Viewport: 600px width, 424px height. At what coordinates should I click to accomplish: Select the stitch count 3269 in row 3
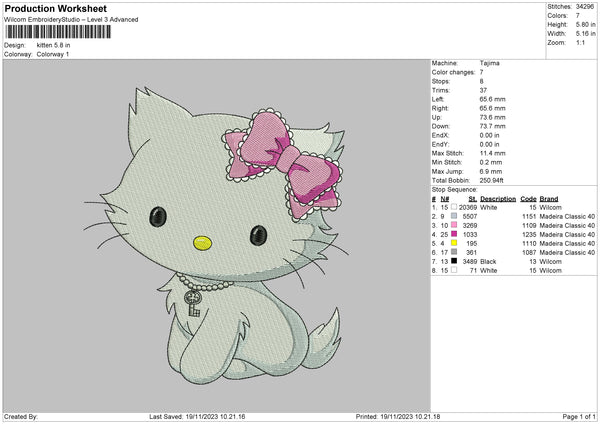(x=470, y=225)
